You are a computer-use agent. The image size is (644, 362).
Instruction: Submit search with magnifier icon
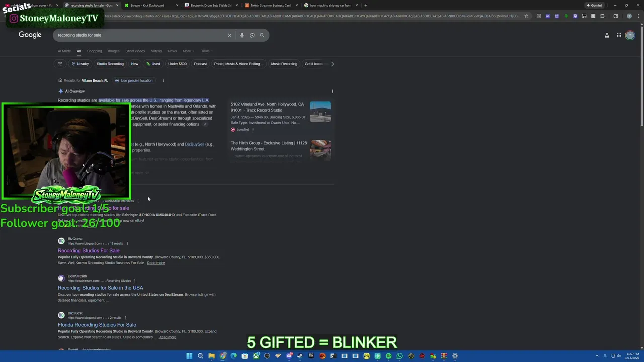(x=262, y=35)
